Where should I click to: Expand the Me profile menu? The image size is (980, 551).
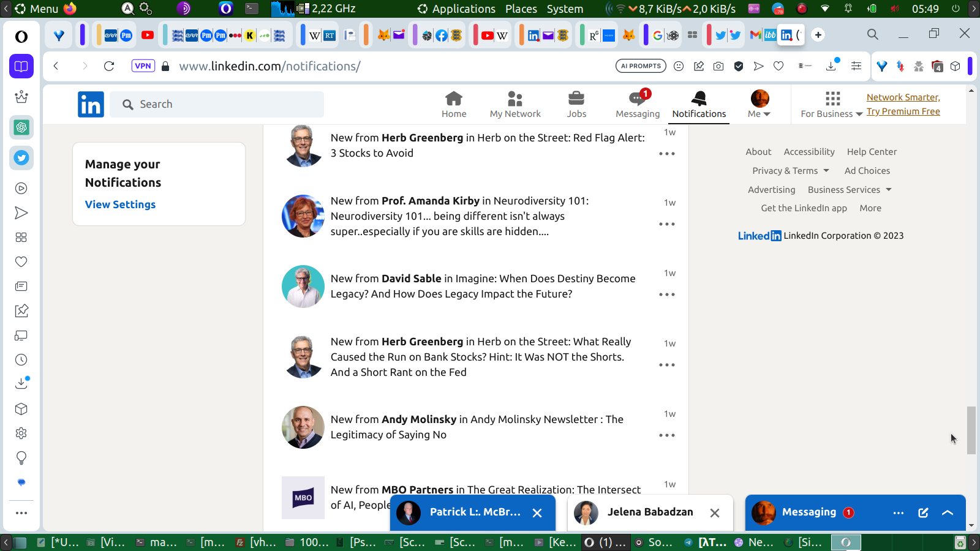point(759,105)
